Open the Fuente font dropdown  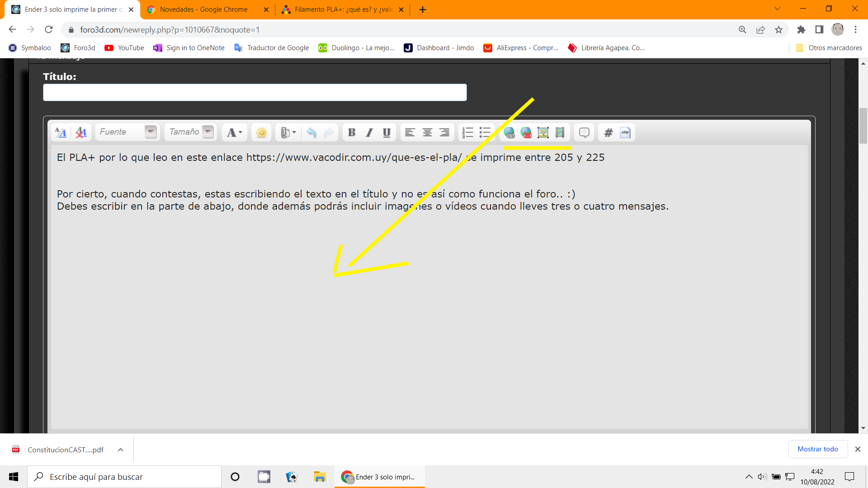150,132
